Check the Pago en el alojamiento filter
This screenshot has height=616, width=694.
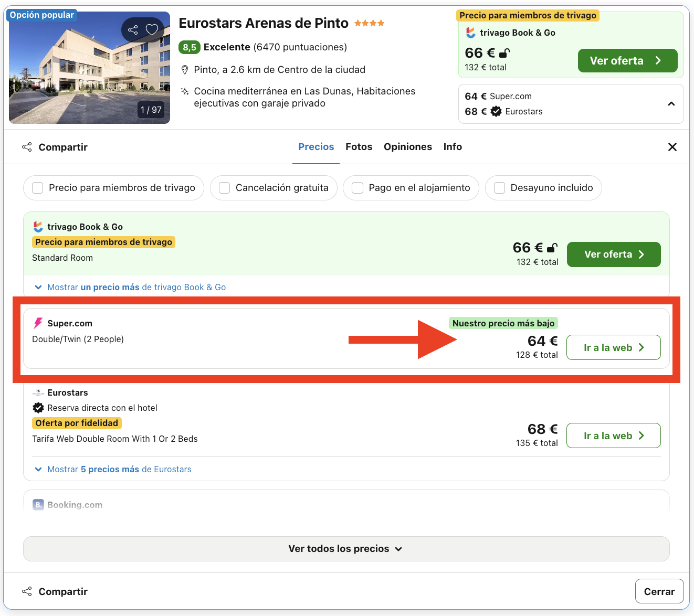[357, 188]
